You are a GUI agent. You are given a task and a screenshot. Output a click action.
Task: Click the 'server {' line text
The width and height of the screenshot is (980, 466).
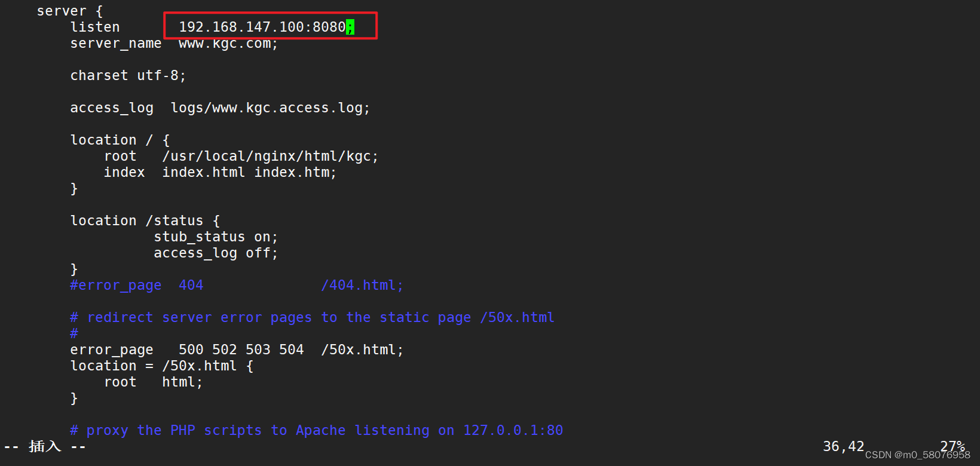[x=70, y=11]
